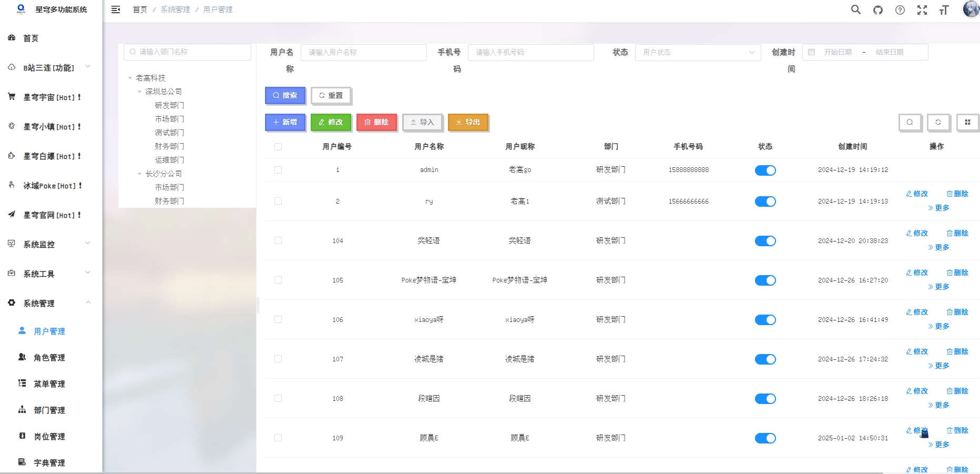Click the 新增 button
Screen dimensions: 980x474
coord(285,122)
